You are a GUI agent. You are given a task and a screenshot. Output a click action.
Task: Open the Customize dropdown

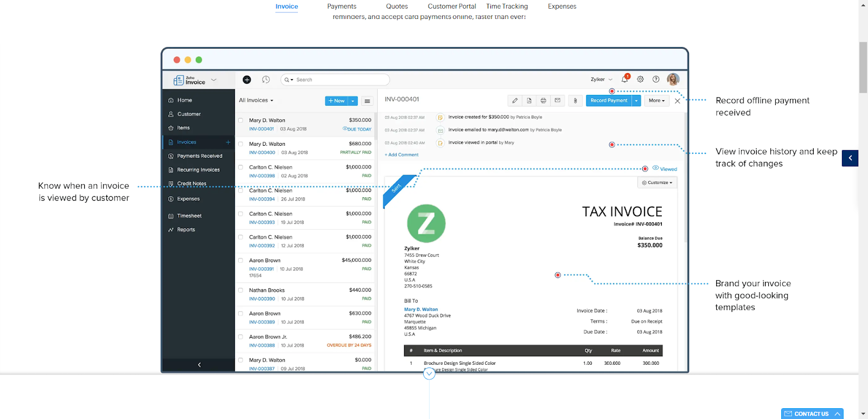657,183
